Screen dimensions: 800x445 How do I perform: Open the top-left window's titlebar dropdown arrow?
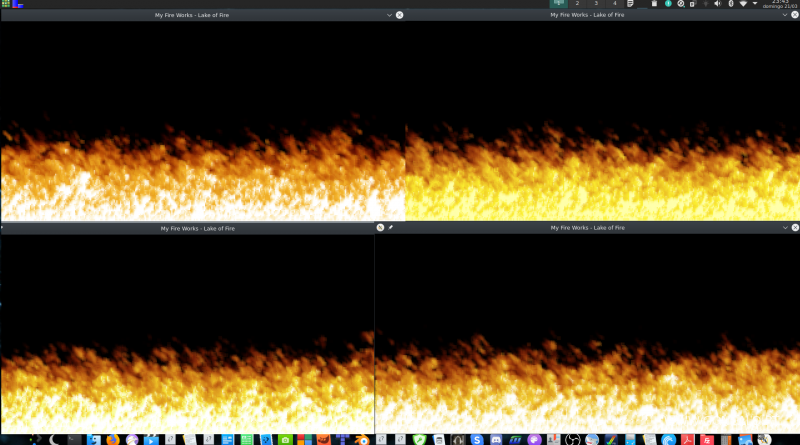[389, 15]
